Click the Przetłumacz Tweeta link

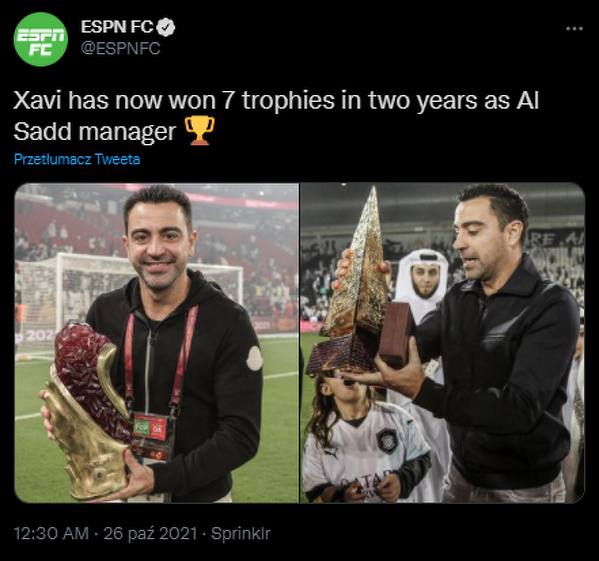[x=77, y=159]
